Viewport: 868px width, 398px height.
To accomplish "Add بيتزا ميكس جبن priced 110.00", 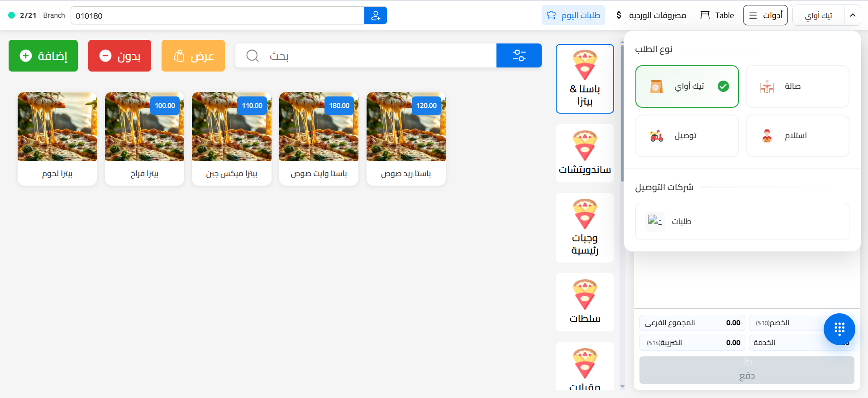I will pos(232,139).
